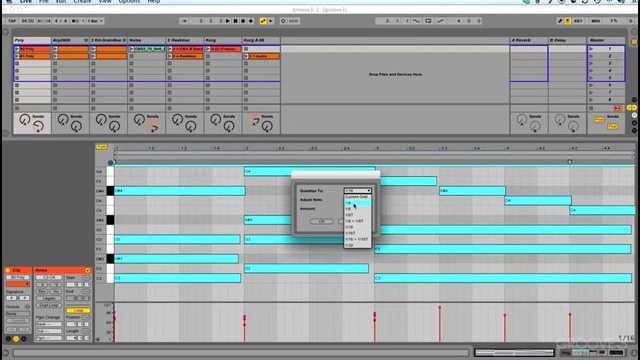Toggle the Loop switch in transport bar
Screen dimensions: 640x360
click(x=428, y=21)
